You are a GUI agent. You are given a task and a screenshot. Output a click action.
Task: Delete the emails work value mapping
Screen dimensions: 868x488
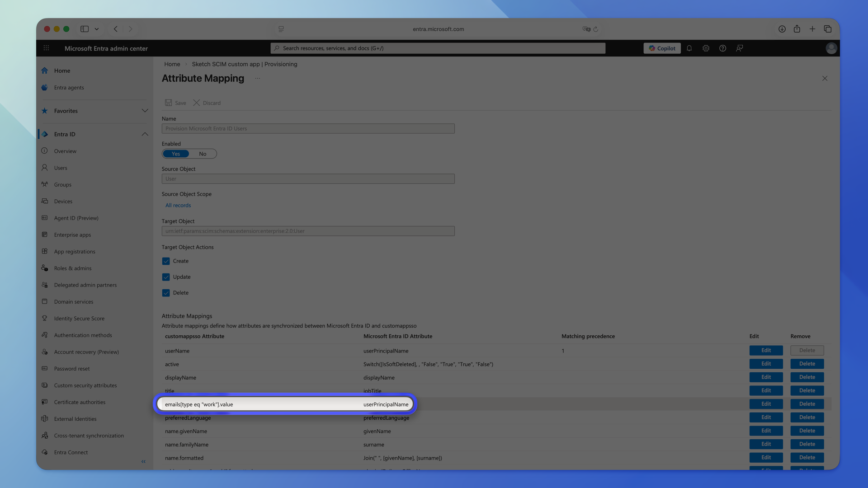pyautogui.click(x=807, y=404)
